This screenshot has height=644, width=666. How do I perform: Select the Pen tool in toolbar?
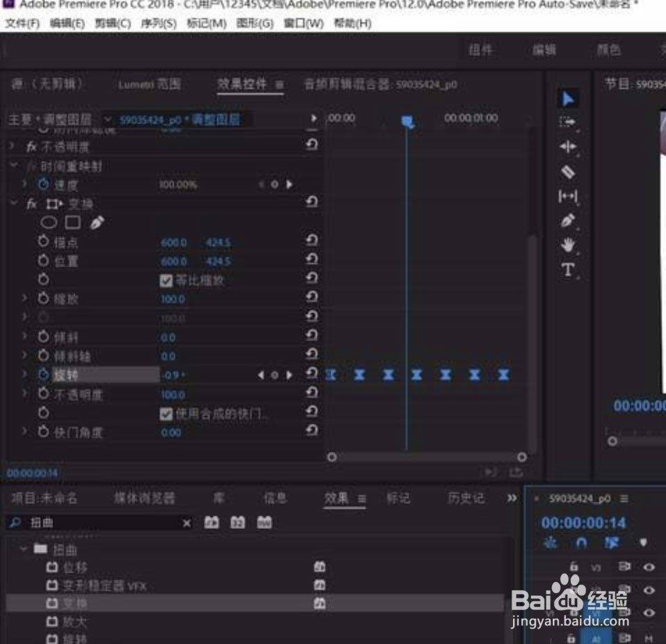(x=568, y=220)
